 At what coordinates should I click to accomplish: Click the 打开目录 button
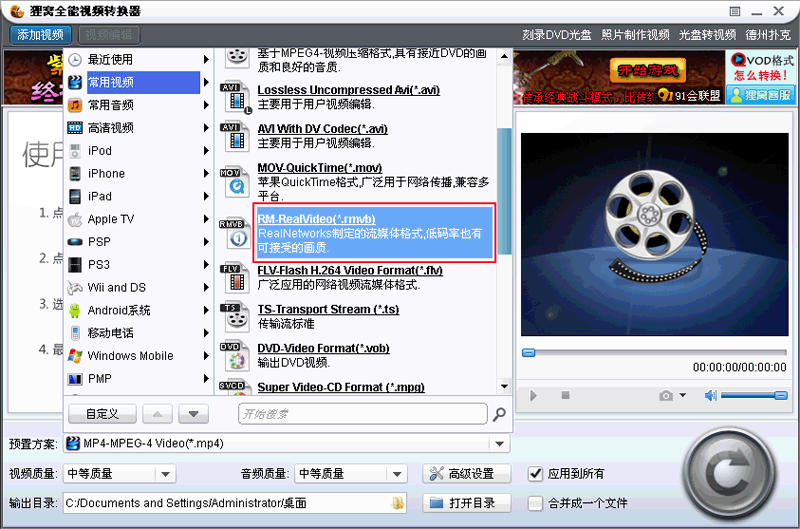click(467, 503)
